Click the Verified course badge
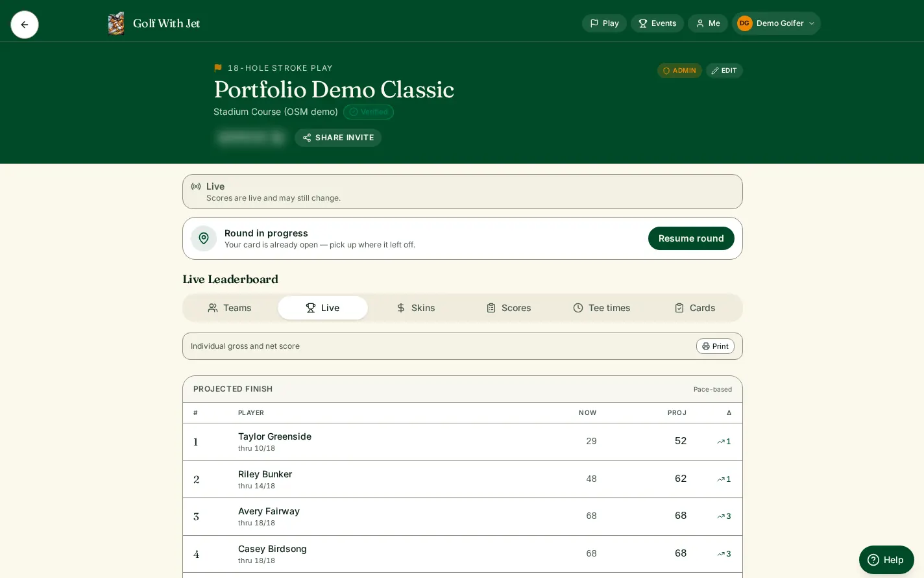 click(369, 112)
